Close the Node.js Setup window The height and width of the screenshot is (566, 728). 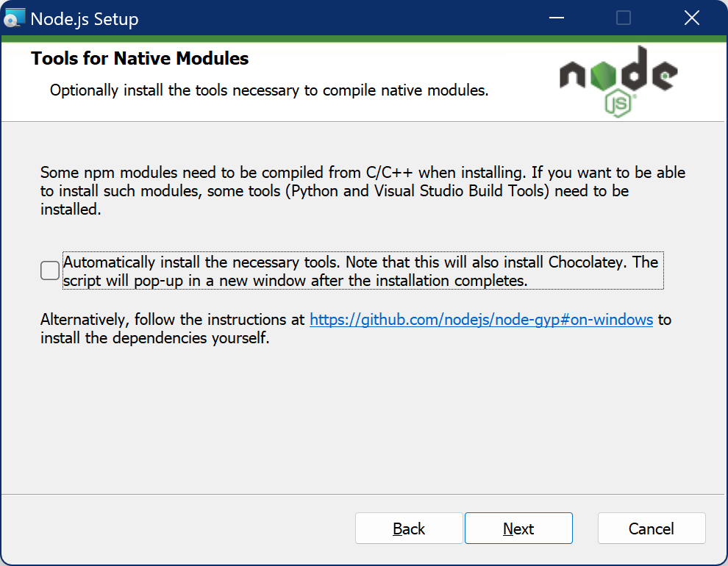point(692,18)
